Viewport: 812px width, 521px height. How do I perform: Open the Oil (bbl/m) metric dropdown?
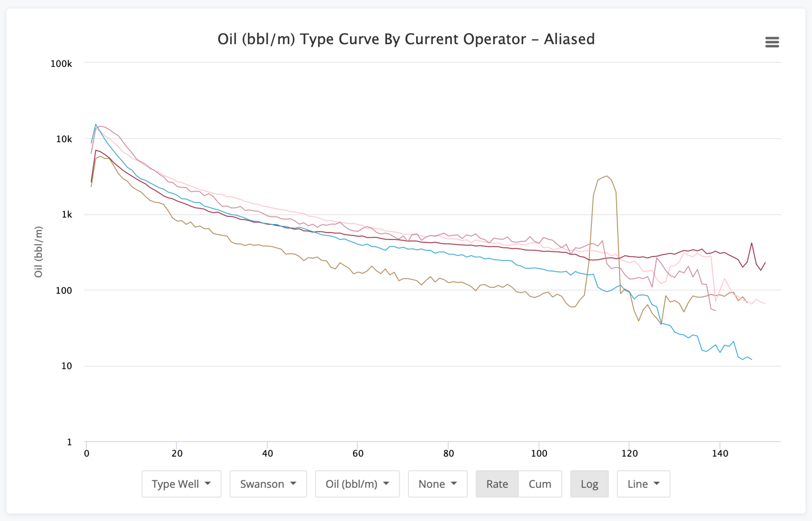point(357,484)
